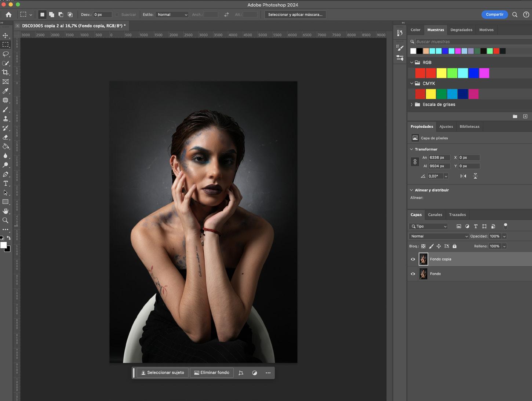Pick the yellow swatch in RGB group
Image resolution: width=532 pixels, height=401 pixels.
coord(441,73)
